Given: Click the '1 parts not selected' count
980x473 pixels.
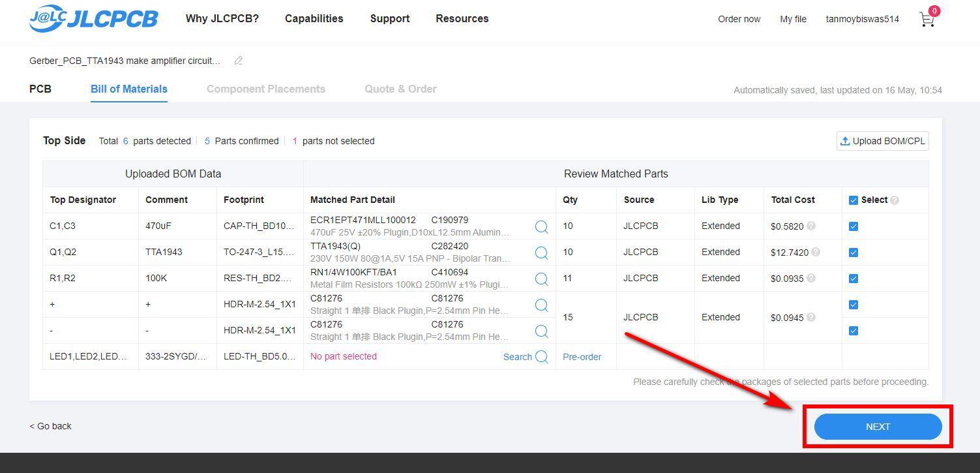Looking at the screenshot, I should pos(333,141).
